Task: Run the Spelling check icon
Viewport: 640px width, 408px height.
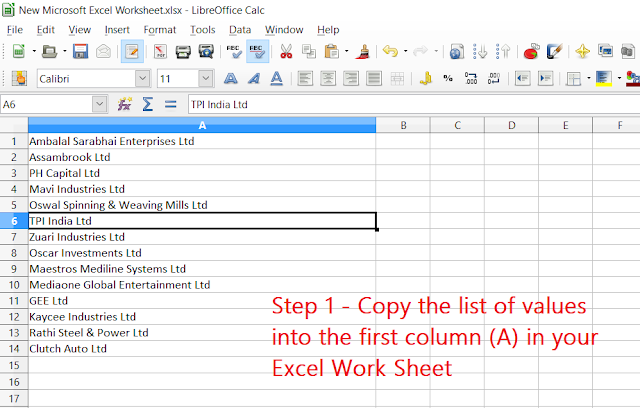Action: [x=234, y=52]
